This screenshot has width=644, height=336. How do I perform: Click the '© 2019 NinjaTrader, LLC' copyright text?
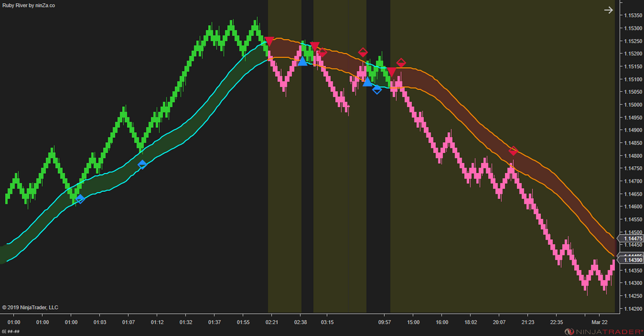point(30,307)
